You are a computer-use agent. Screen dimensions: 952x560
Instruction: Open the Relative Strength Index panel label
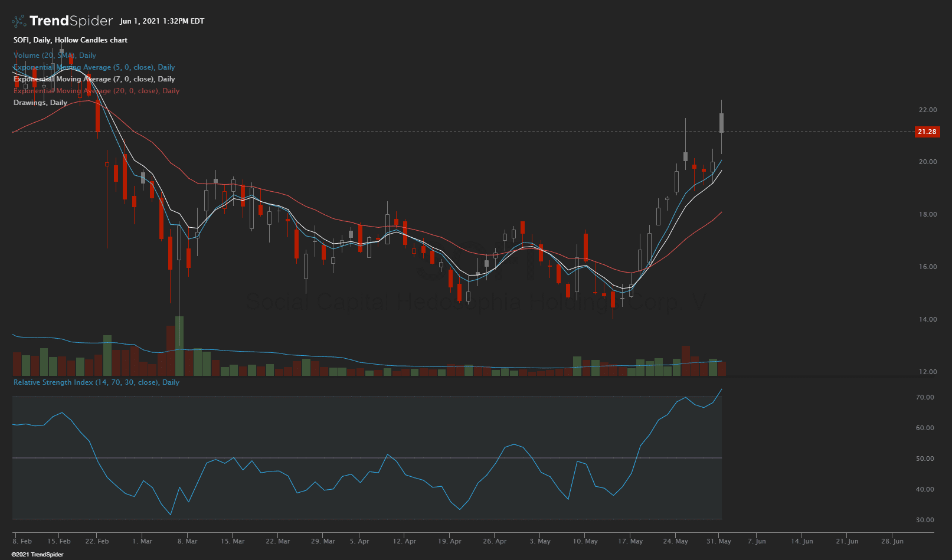(x=96, y=382)
